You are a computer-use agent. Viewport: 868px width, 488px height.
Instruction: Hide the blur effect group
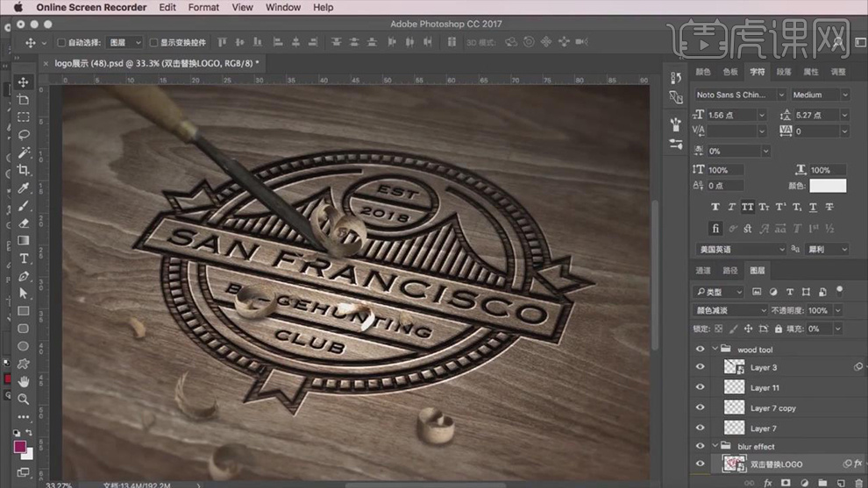point(700,446)
